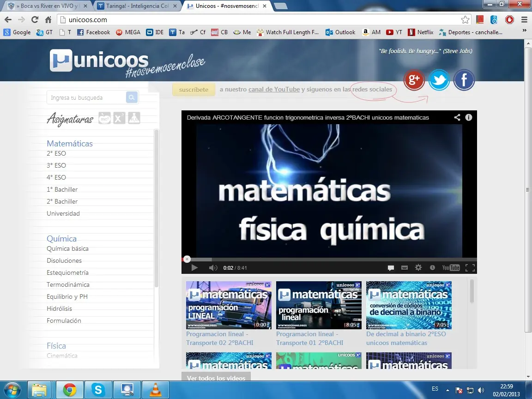Screen dimensions: 532x399
Task: Open Matemáticas category
Action: pos(70,144)
